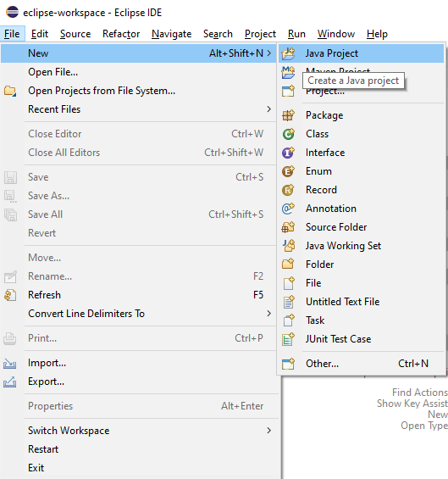Choose Untitled Text File entry
448x479 pixels.
click(362, 302)
